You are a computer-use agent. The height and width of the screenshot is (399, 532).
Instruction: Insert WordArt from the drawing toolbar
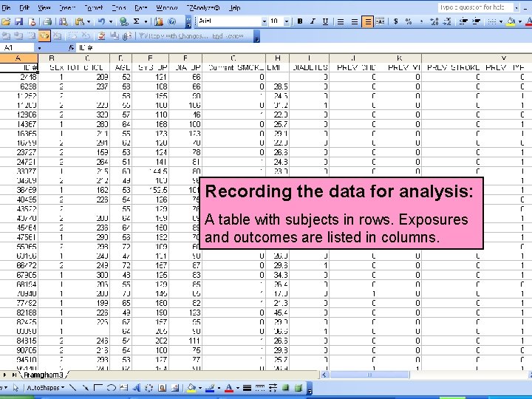[137, 387]
